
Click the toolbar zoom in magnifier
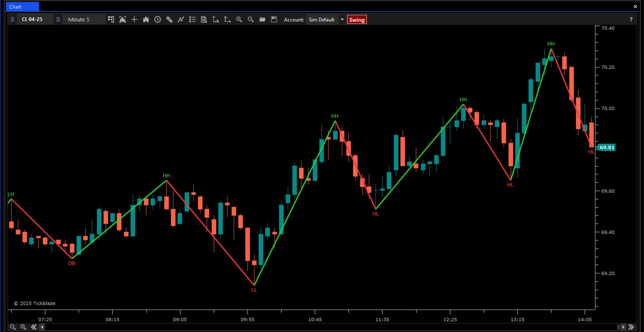(x=239, y=19)
